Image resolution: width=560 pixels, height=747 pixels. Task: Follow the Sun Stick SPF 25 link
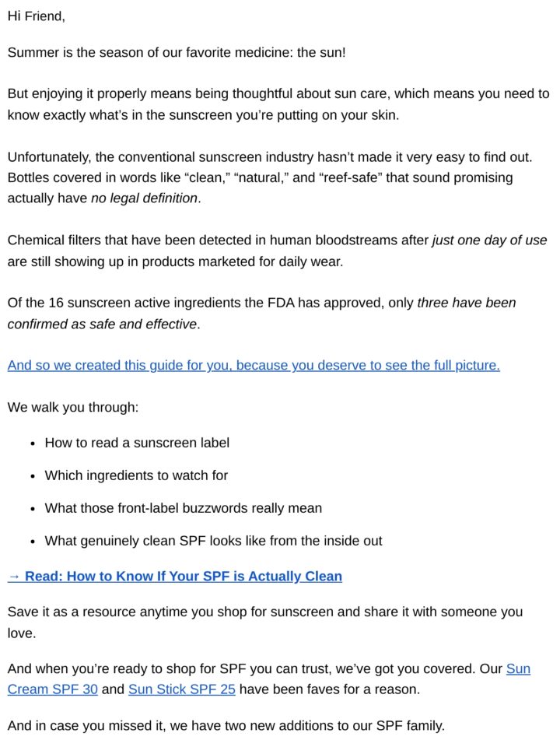click(182, 689)
